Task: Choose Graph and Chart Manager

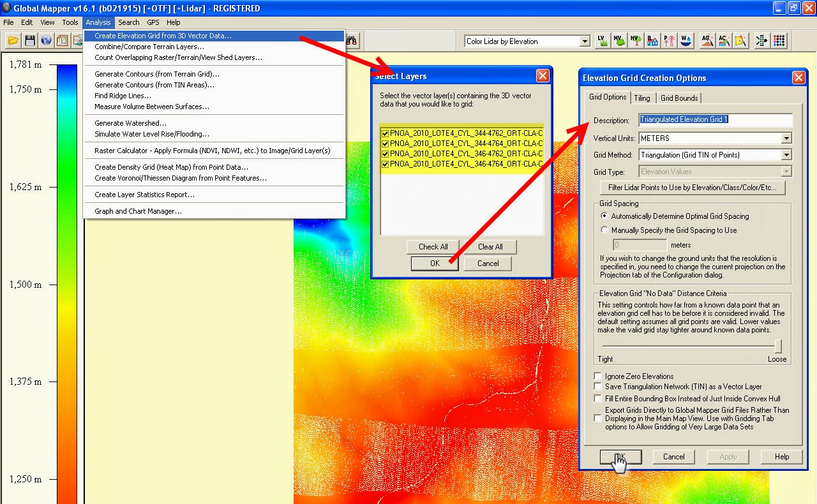Action: pos(214,211)
